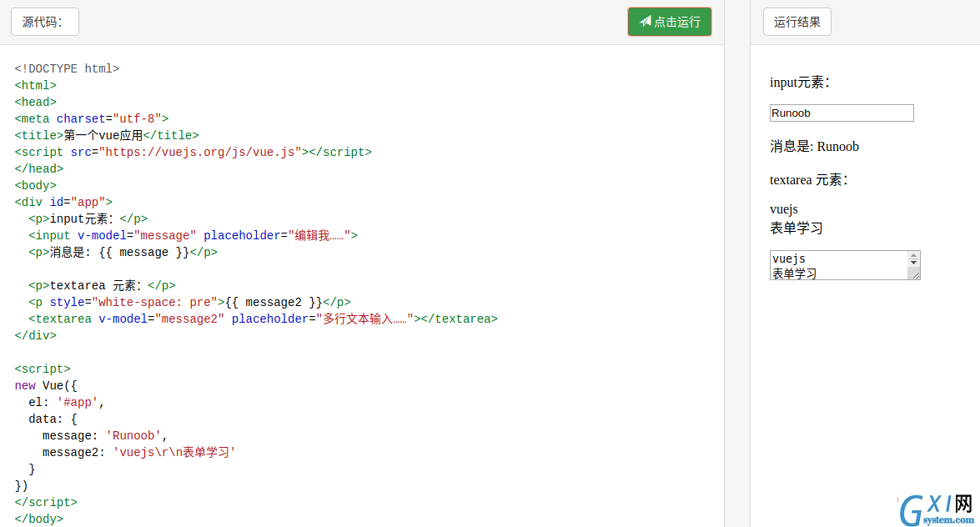Viewport: 980px width, 527px height.
Task: Click the Runoob text input field
Action: click(x=842, y=113)
